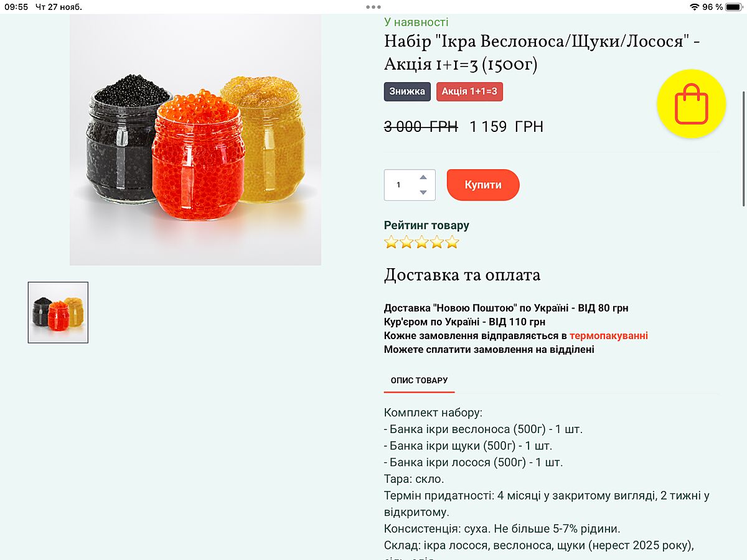Open the ОПИС ТОВАРУ tab

[419, 381]
